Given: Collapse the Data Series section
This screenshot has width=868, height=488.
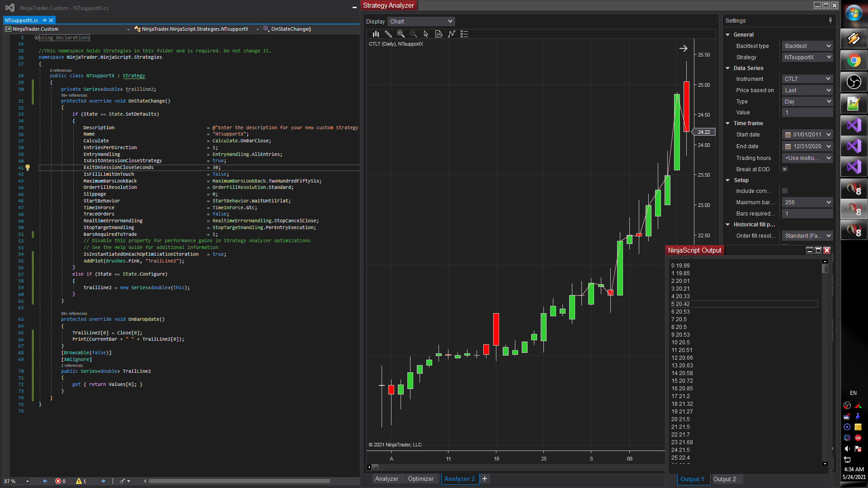Looking at the screenshot, I should pyautogui.click(x=728, y=68).
